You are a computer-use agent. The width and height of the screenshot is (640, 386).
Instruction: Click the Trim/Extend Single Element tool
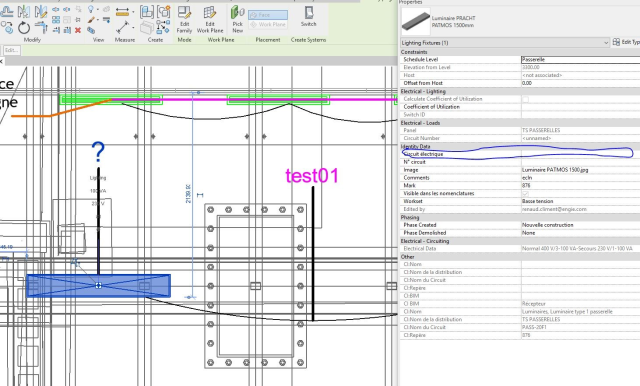click(x=56, y=30)
